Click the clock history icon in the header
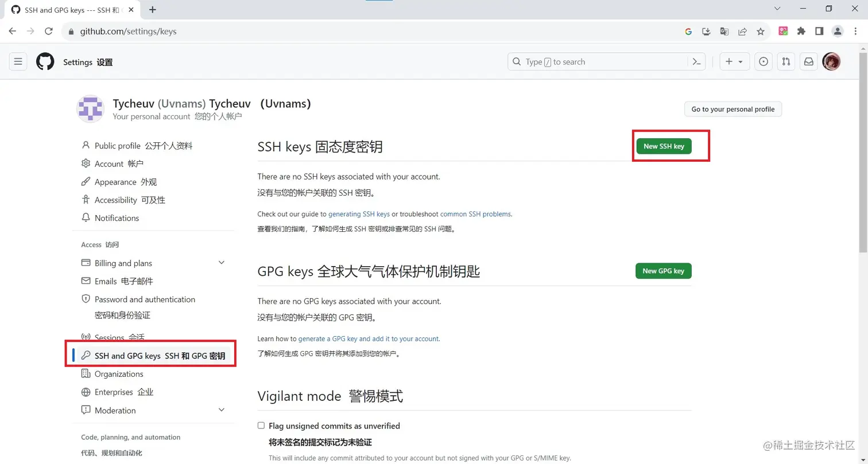Image resolution: width=868 pixels, height=464 pixels. coord(763,61)
